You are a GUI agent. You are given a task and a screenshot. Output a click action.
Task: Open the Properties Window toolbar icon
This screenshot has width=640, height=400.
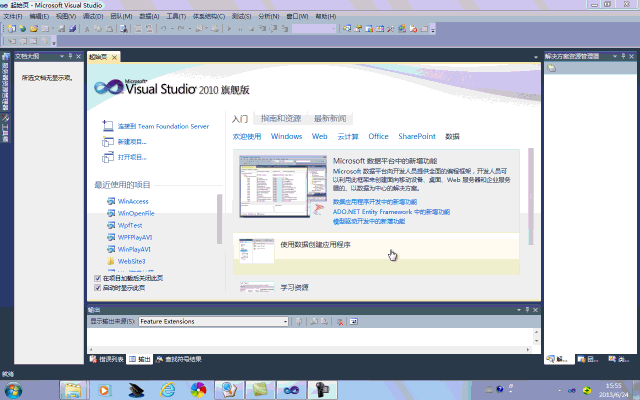coord(358,29)
